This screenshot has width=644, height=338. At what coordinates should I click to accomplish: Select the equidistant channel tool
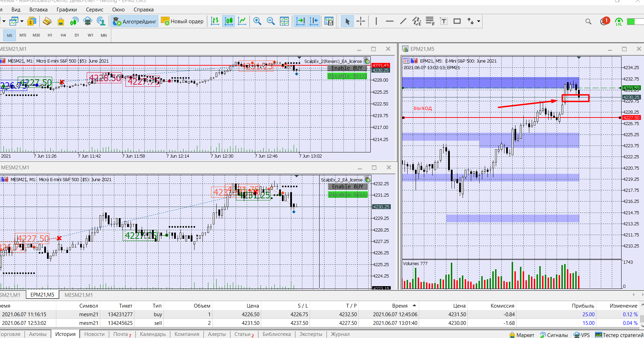click(417, 21)
